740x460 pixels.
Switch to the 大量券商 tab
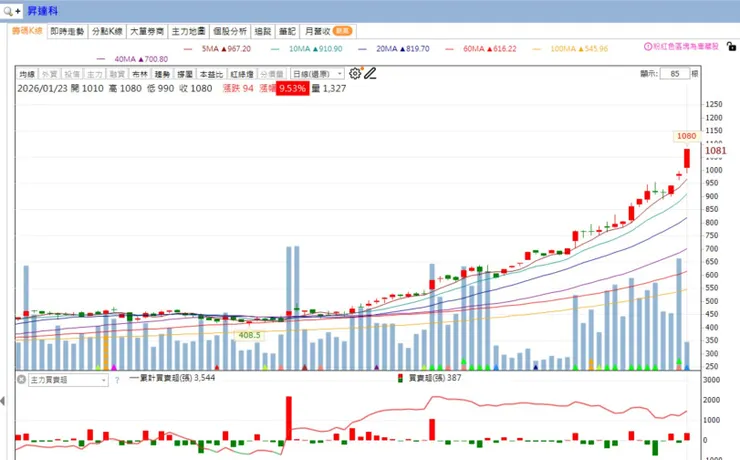click(147, 31)
